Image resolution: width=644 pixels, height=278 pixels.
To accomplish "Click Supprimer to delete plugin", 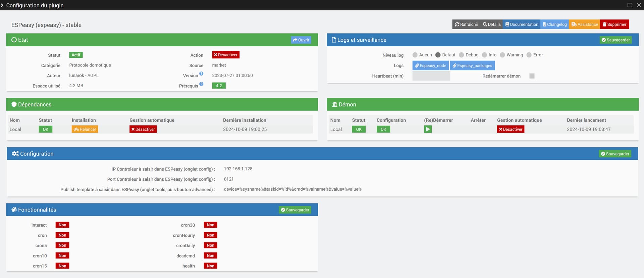I will click(x=614, y=24).
